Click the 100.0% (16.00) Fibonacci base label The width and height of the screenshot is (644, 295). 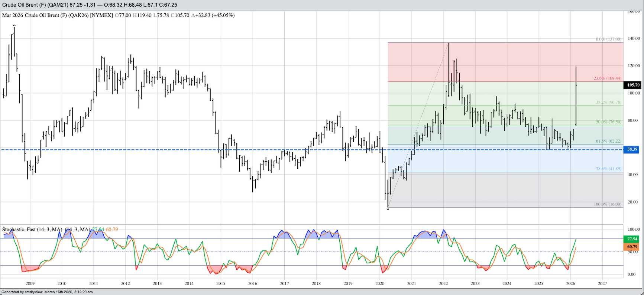coord(607,204)
